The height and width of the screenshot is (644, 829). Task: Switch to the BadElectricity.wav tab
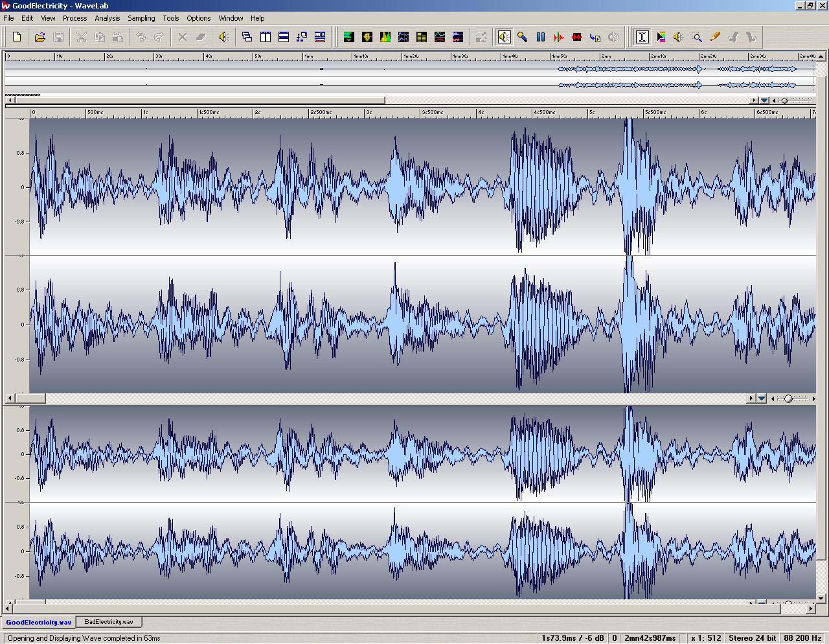coord(109,622)
